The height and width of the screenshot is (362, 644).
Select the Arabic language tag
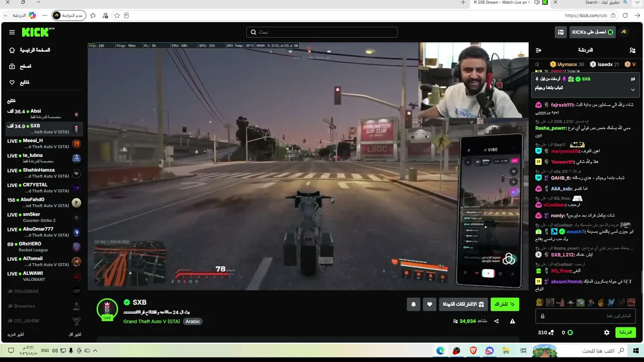(193, 321)
